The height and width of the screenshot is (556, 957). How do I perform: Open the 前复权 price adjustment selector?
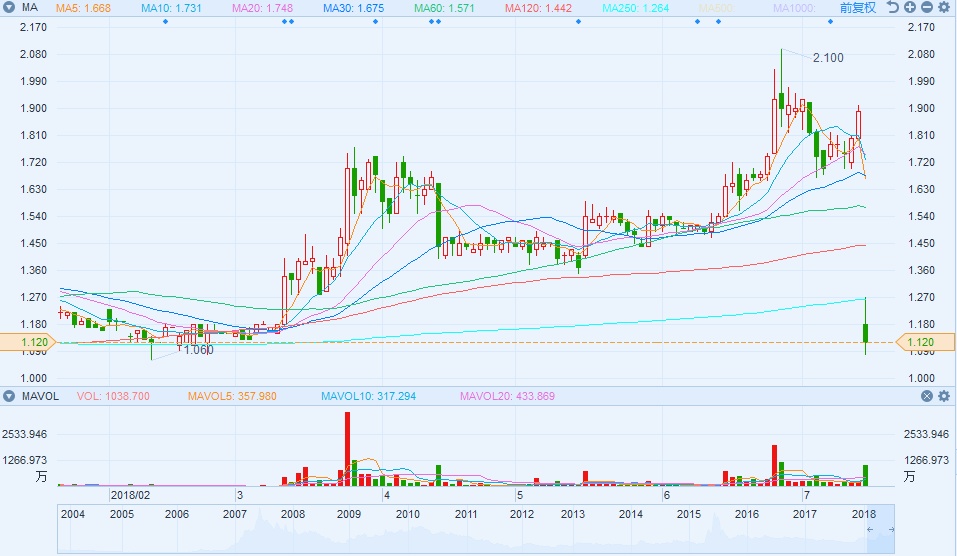click(x=857, y=7)
